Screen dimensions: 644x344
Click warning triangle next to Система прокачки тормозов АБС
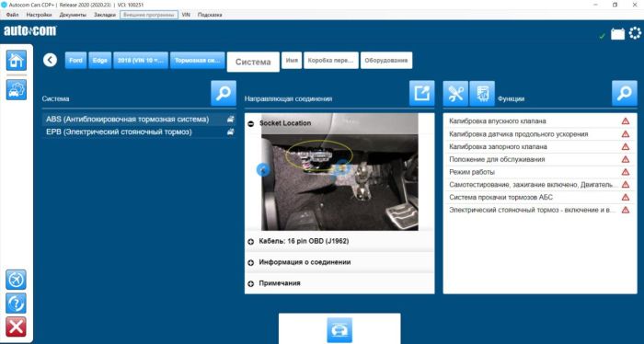pyautogui.click(x=626, y=197)
